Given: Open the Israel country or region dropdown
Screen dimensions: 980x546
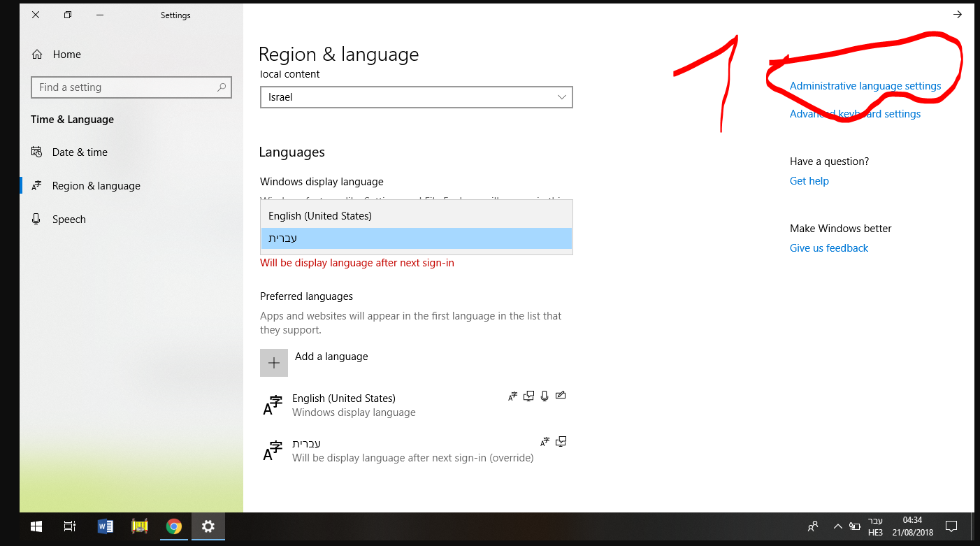Looking at the screenshot, I should [417, 97].
